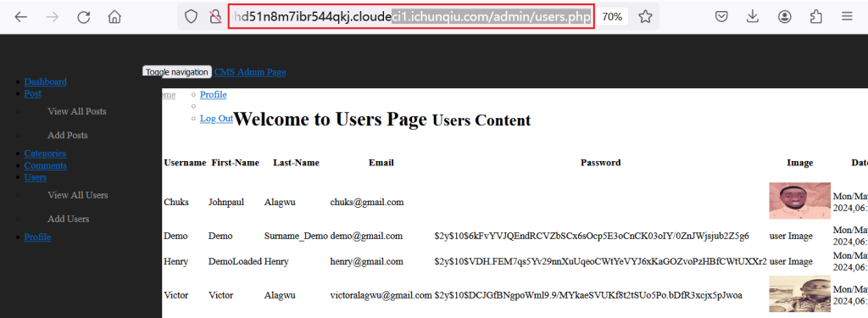The image size is (868, 318).
Task: Open the Downloads panel
Action: pos(753,17)
